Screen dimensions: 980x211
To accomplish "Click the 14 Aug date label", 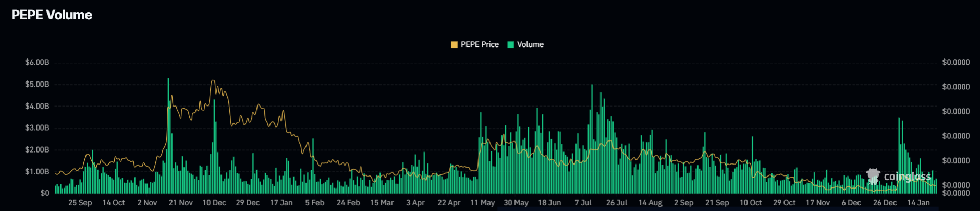I will 651,203.
